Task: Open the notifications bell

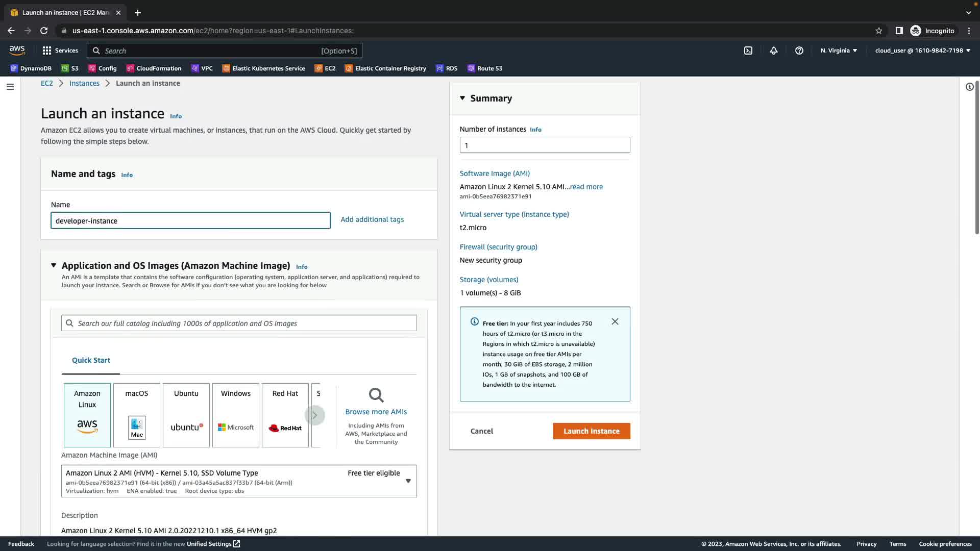Action: click(x=774, y=51)
